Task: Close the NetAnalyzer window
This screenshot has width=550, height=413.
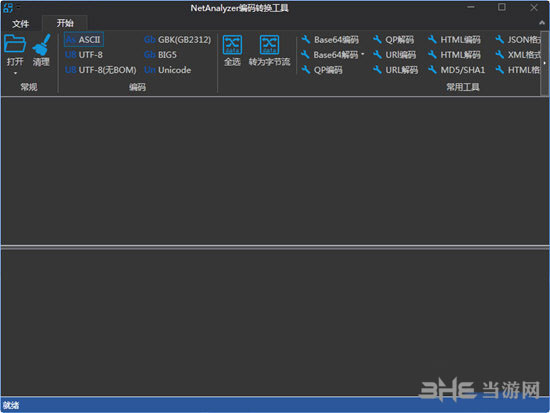Action: 534,7
